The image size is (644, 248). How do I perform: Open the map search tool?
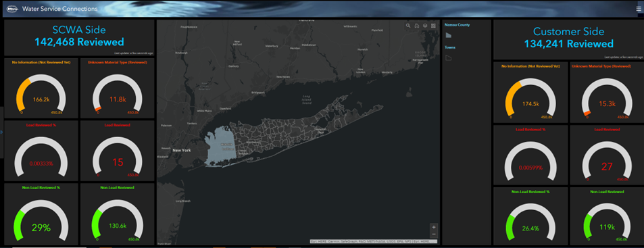pyautogui.click(x=408, y=26)
